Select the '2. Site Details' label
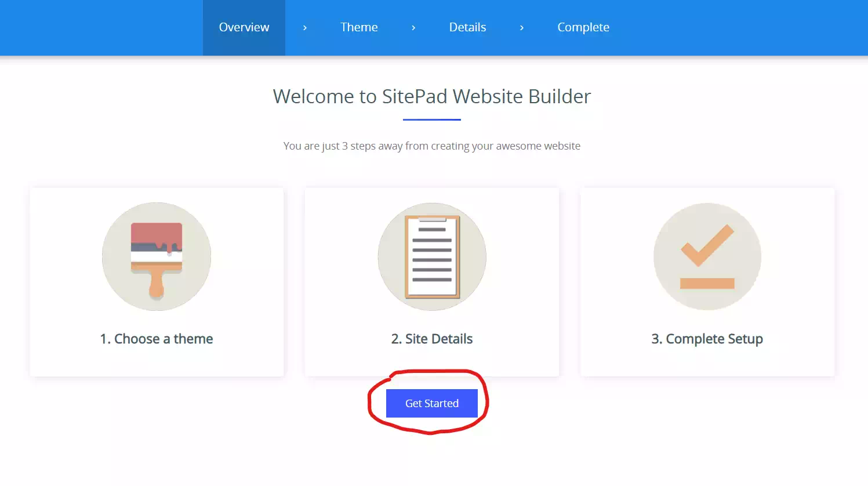Screen dimensions: 868x486 coord(432,339)
